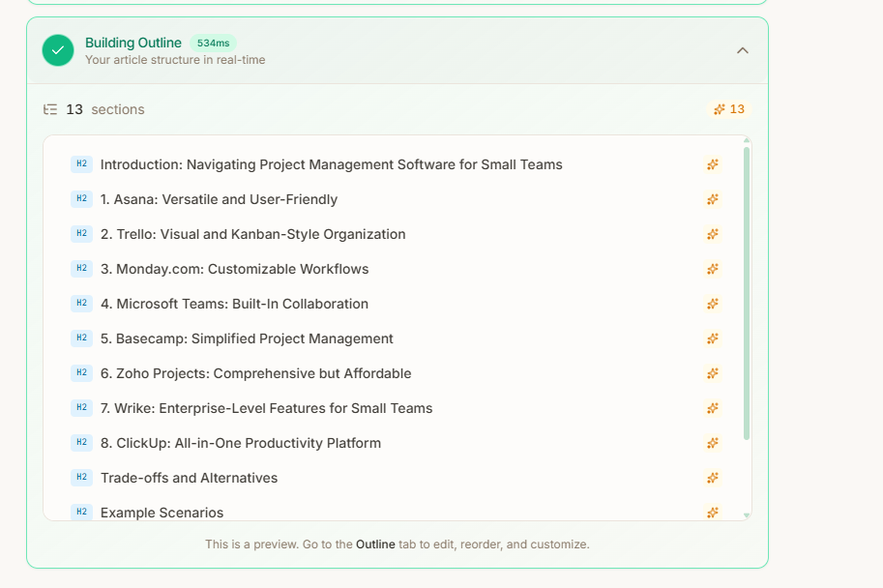Click the green checkmark Building Outline icon
The height and width of the screenshot is (588, 883).
[x=58, y=50]
